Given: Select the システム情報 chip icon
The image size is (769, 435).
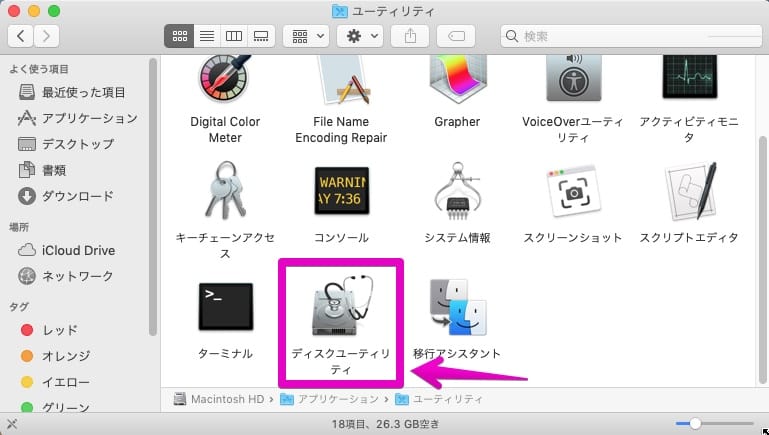Looking at the screenshot, I should click(x=458, y=191).
